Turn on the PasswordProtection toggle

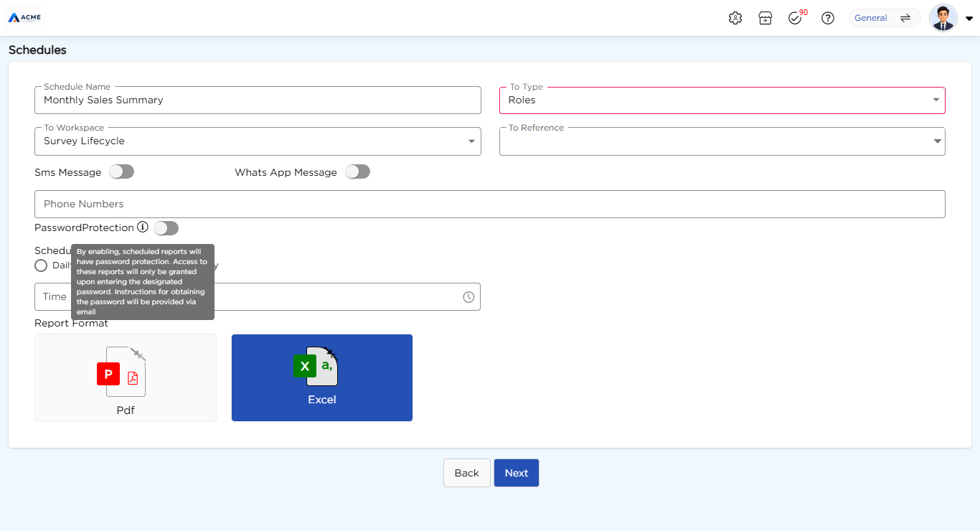(166, 228)
